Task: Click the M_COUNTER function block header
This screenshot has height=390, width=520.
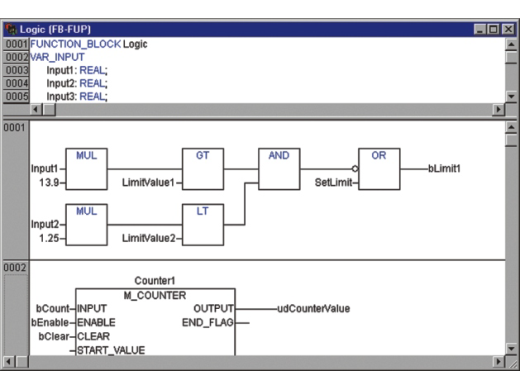Action: (x=155, y=295)
